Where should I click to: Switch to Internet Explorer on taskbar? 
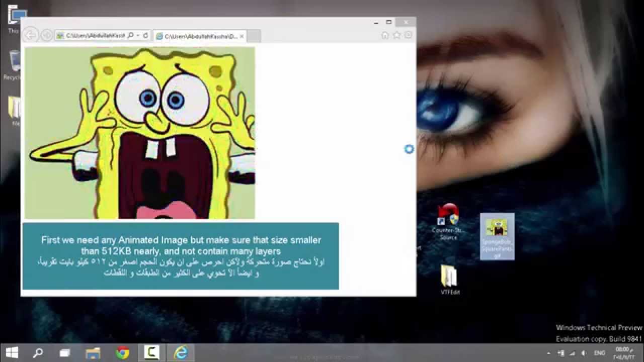(x=180, y=352)
